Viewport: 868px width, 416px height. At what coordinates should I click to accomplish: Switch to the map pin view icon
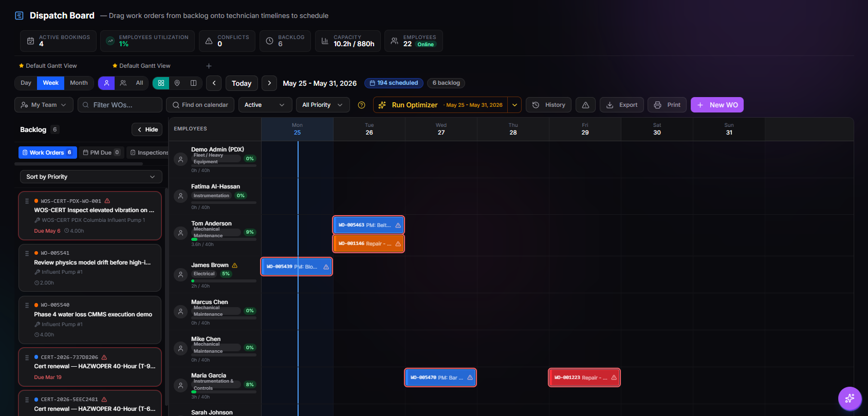tap(177, 83)
